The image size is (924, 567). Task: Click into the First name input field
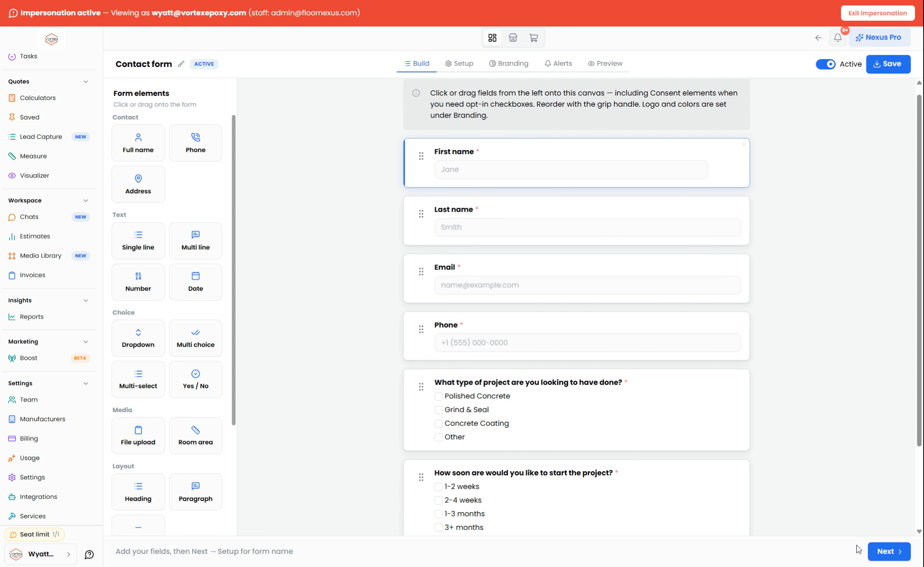[x=571, y=169]
